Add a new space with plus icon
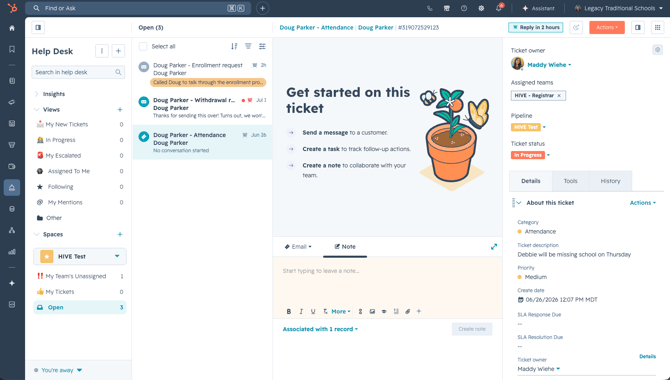Image resolution: width=670 pixels, height=380 pixels. [x=120, y=234]
